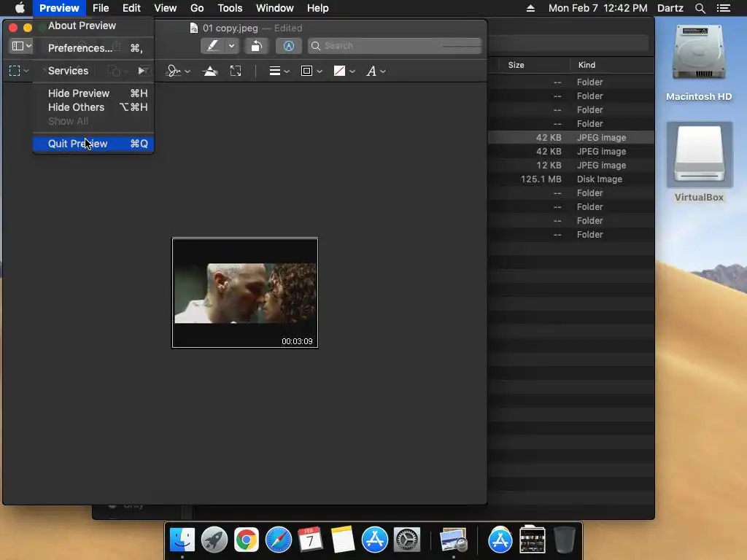Toggle the Markup toolbar button
Image resolution: width=747 pixels, height=560 pixels.
(x=289, y=46)
